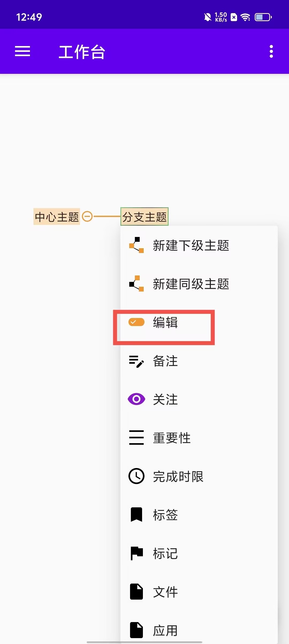Screen dimensions: 289x644
Task: Choose 新建下级主题 text entry
Action: (191, 245)
